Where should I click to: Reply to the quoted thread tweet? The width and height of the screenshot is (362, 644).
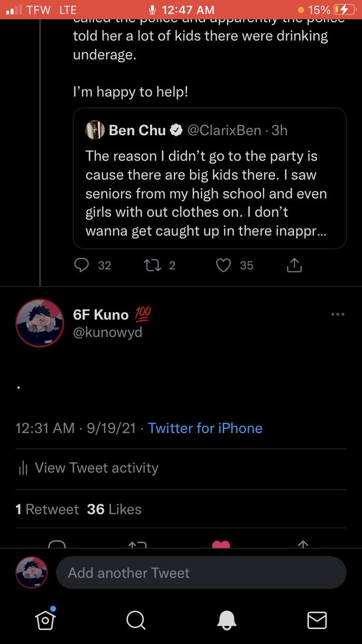tap(81, 265)
